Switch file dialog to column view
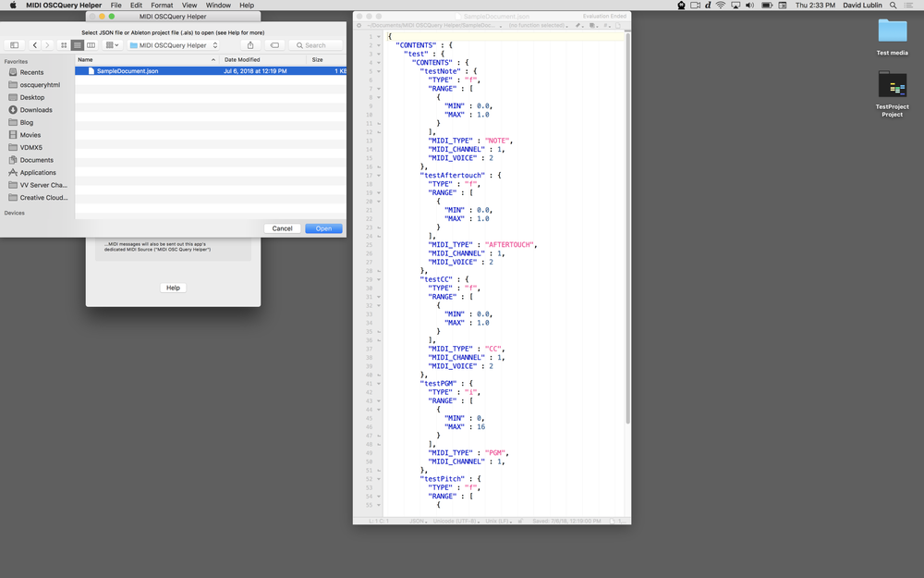 point(91,45)
